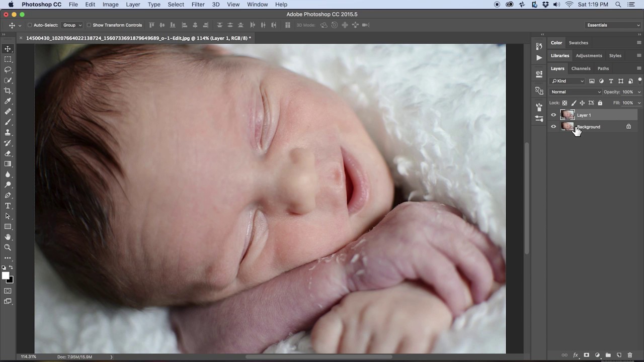Open Spotlight search in the menu bar
The image size is (644, 362).
pos(618,5)
